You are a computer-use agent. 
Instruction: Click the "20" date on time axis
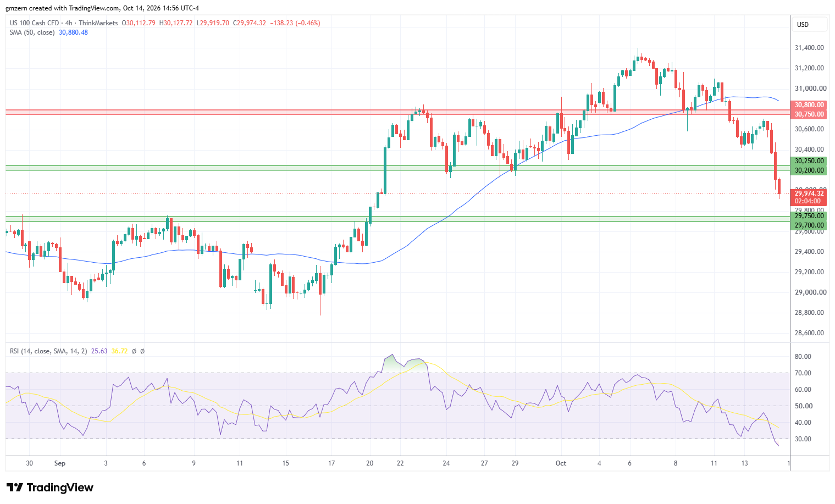point(370,463)
